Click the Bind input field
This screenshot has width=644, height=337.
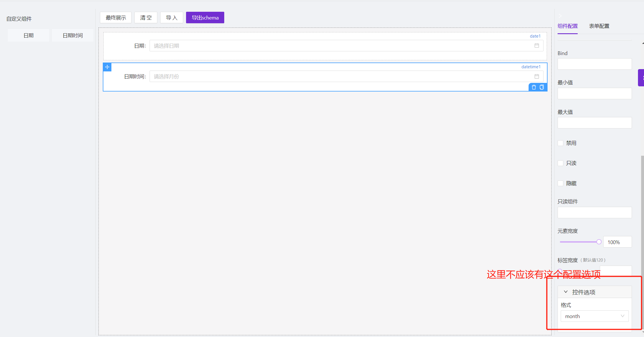click(594, 64)
